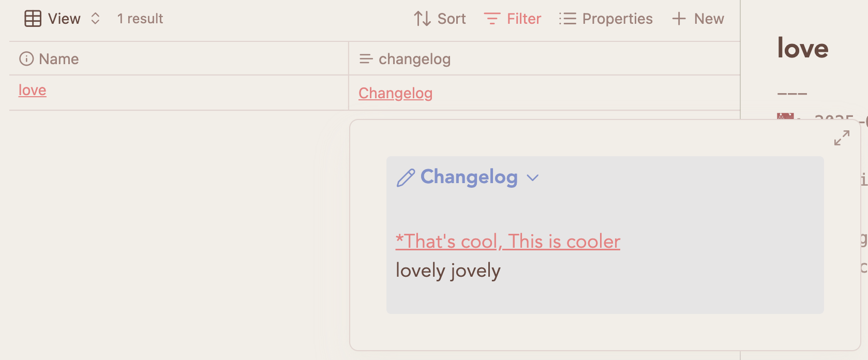The height and width of the screenshot is (360, 868).
Task: Click the Sort arrows icon
Action: (x=422, y=19)
